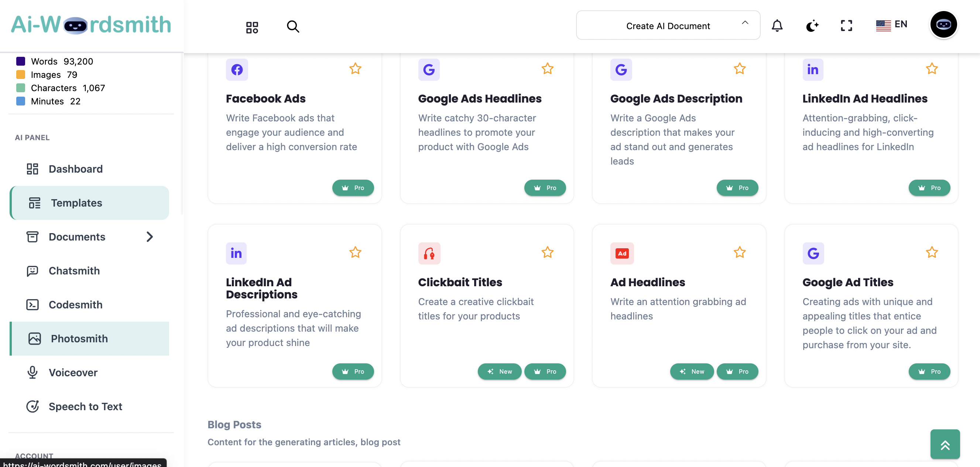
Task: Click the Pro badge on Google Ads Headlines
Action: coord(545,188)
